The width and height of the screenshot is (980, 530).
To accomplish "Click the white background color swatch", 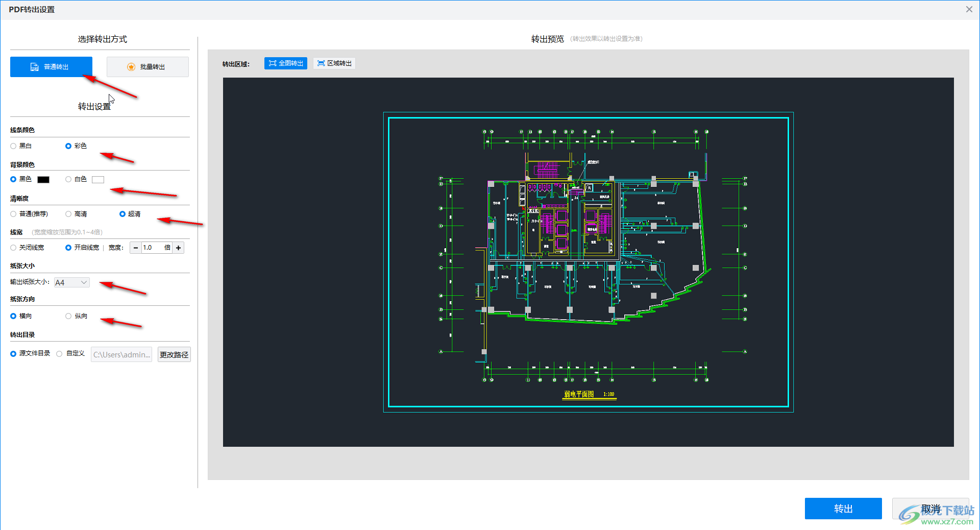I will click(x=98, y=180).
